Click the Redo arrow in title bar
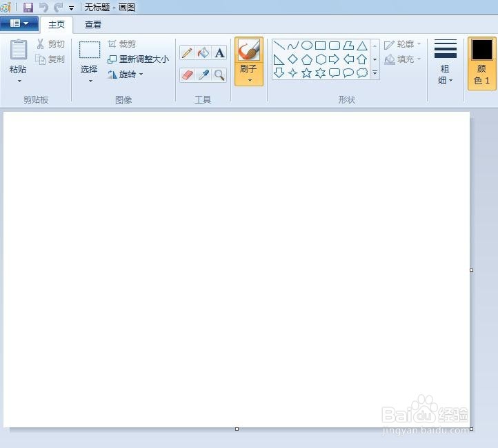Image resolution: width=498 pixels, height=448 pixels. [x=59, y=7]
